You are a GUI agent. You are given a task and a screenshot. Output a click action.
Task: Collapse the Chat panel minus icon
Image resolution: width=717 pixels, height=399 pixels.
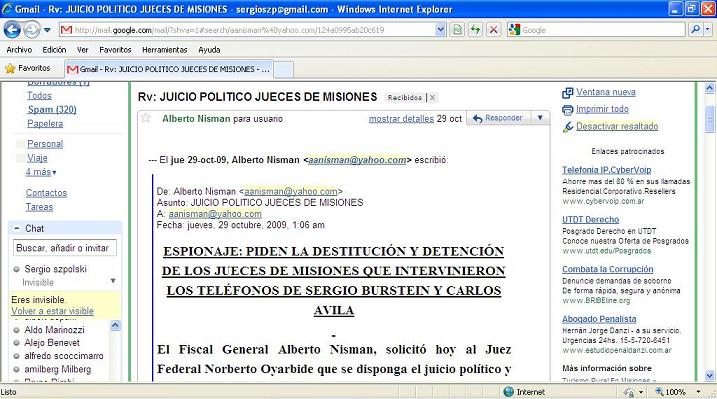(x=17, y=228)
